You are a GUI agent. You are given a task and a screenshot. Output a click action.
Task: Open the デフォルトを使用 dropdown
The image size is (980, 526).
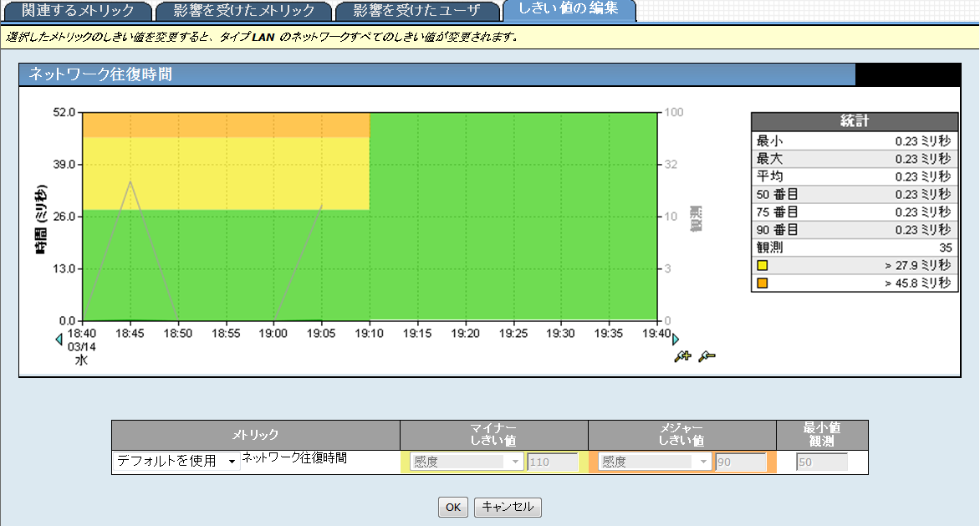(x=176, y=461)
